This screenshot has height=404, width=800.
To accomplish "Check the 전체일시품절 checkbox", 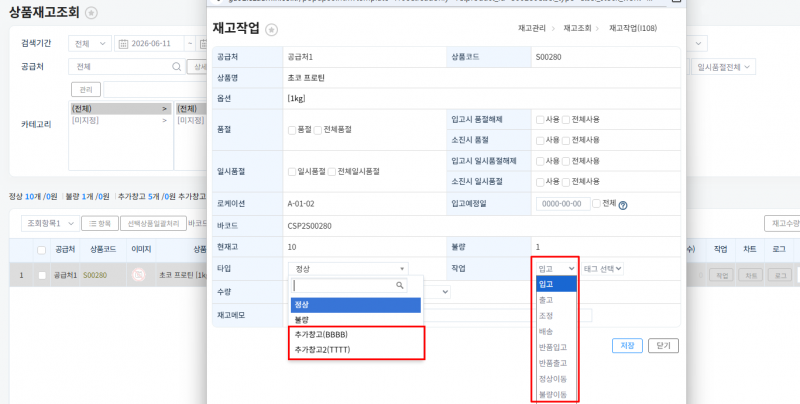I will click(332, 172).
